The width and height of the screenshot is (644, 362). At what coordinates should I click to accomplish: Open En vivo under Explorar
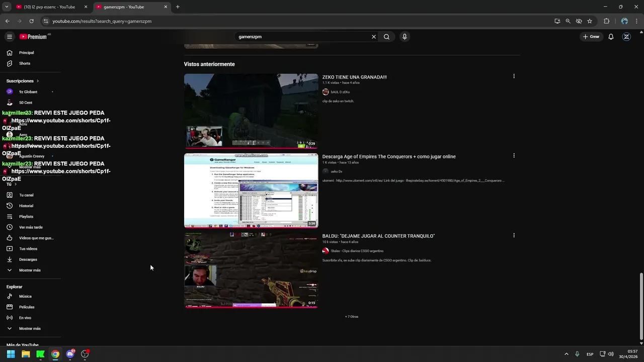30,318
